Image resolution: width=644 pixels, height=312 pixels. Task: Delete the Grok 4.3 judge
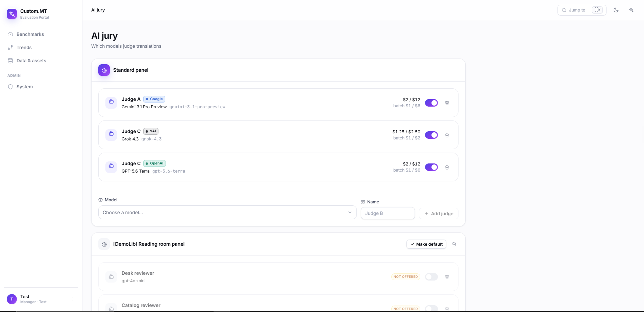click(x=447, y=135)
